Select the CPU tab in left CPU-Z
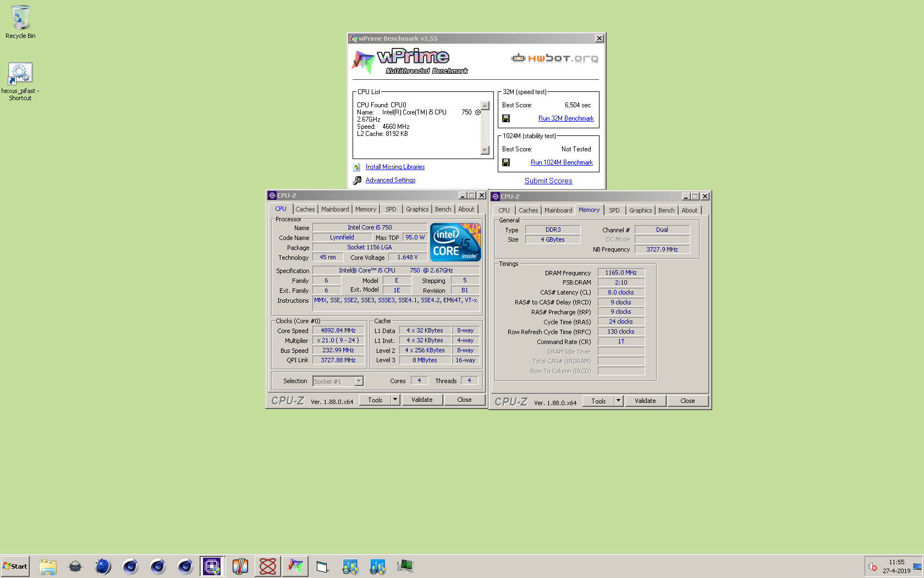The height and width of the screenshot is (578, 924). pos(280,209)
